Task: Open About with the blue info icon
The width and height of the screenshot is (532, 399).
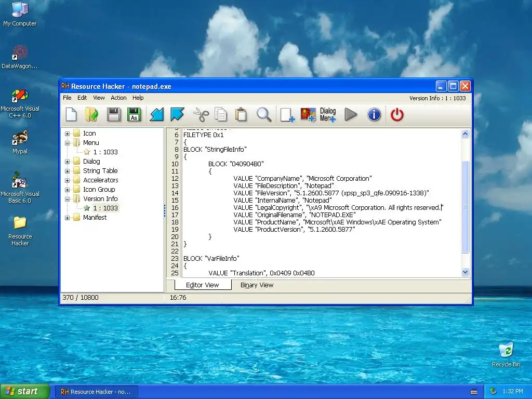Action: coord(374,114)
